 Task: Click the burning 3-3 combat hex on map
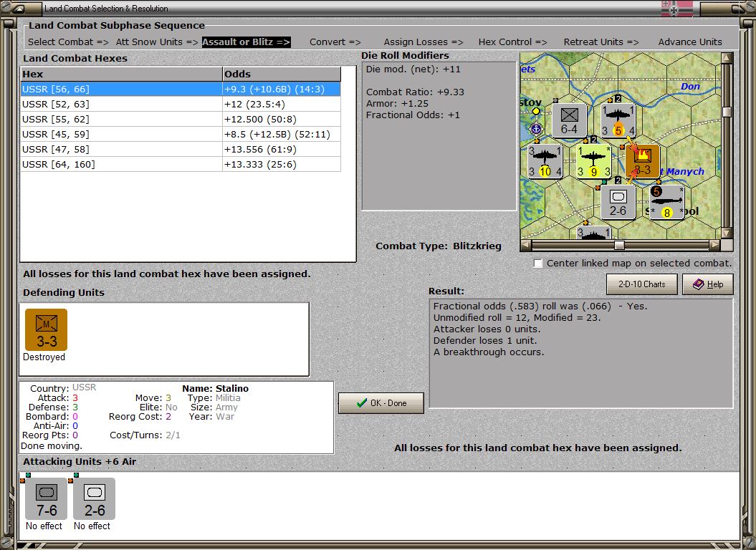[642, 161]
